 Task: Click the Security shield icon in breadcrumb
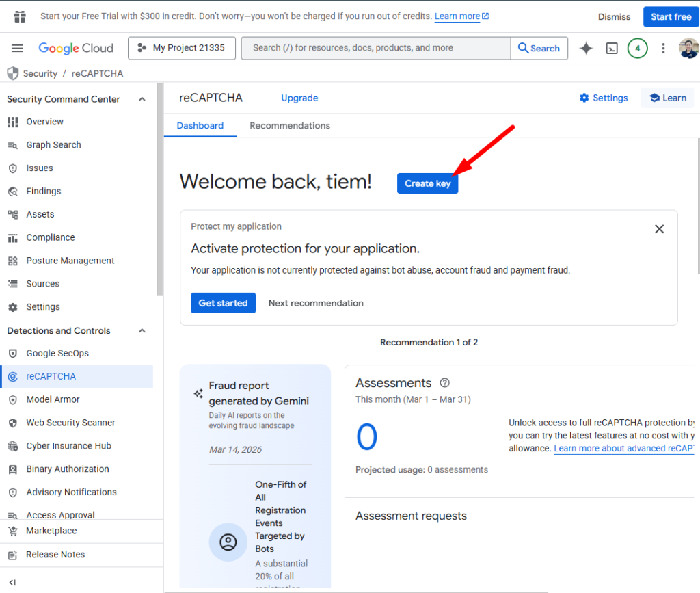click(13, 73)
